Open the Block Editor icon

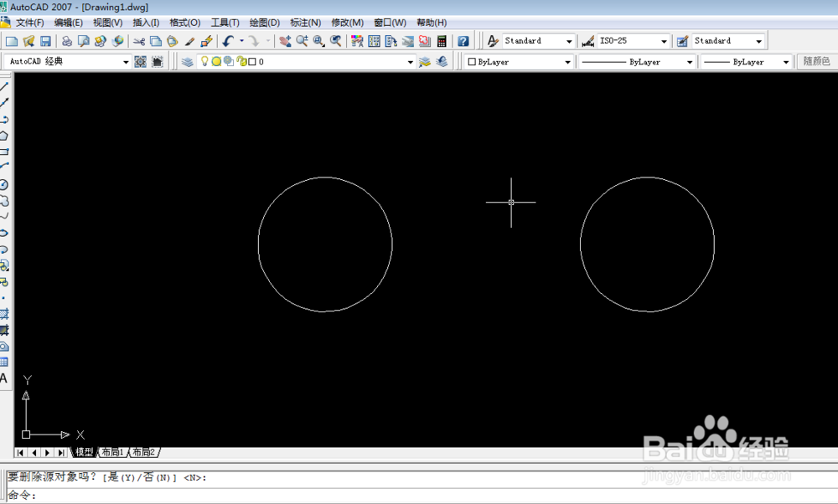click(x=206, y=41)
